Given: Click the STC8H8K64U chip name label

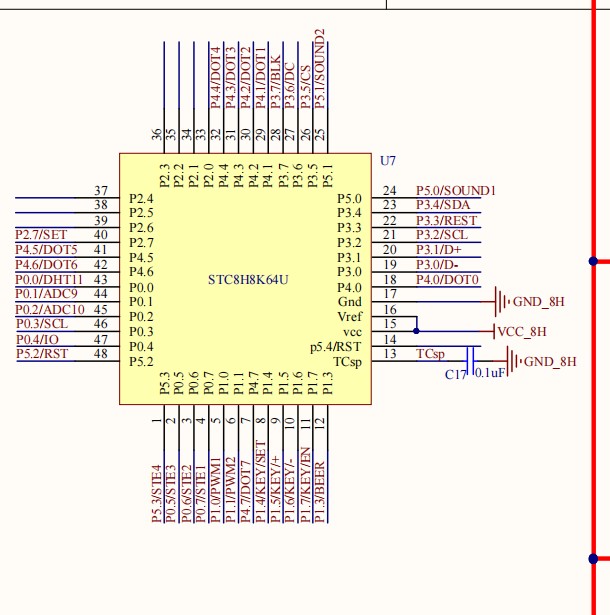Looking at the screenshot, I should (248, 280).
